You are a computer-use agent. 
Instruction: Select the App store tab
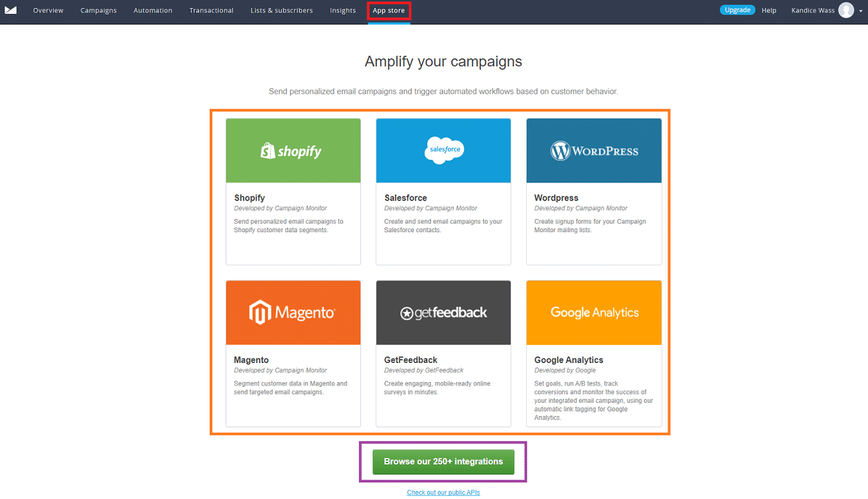coord(389,11)
